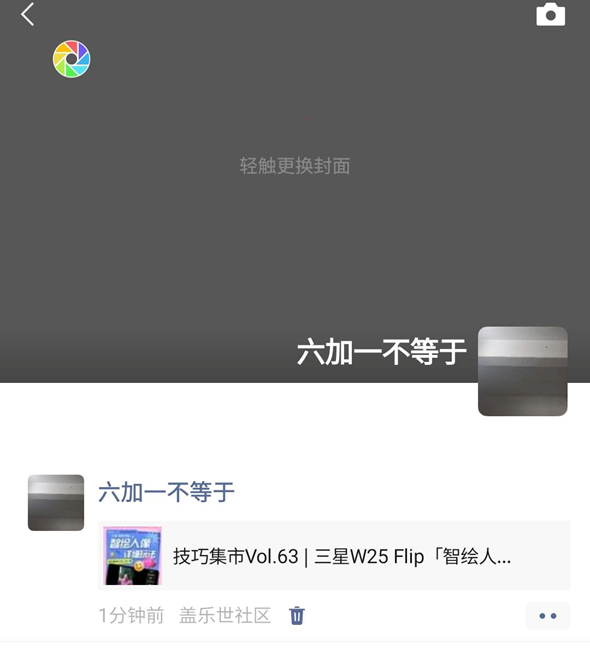Tap the small avatar beside the post

56,502
